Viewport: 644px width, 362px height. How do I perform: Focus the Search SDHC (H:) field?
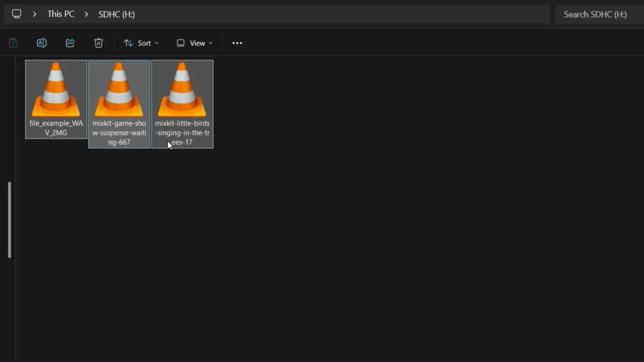point(599,14)
